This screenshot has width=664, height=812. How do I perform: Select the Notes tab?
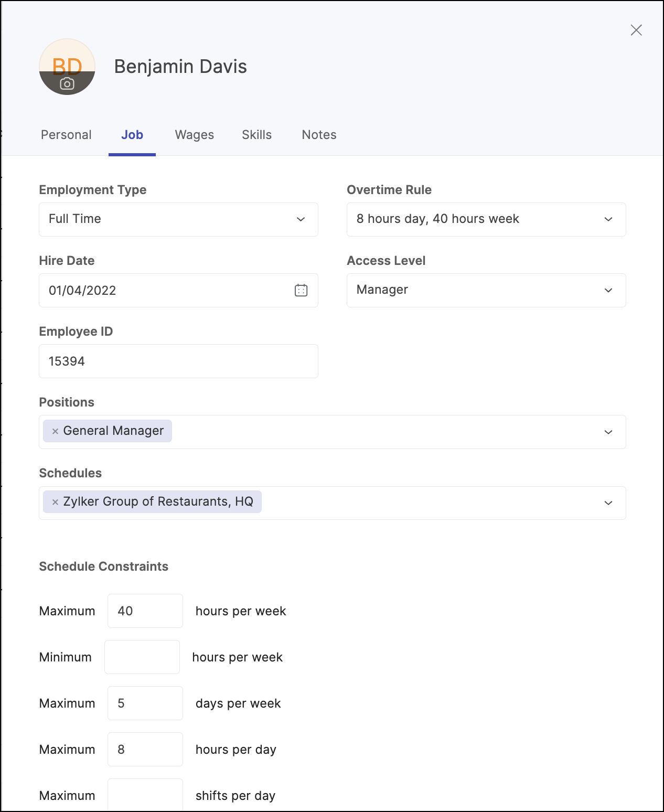319,135
